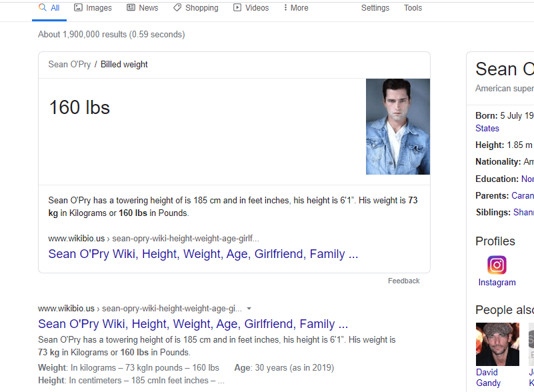Click the Sean O'Pry breadcrumb link
The width and height of the screenshot is (534, 392).
(69, 65)
